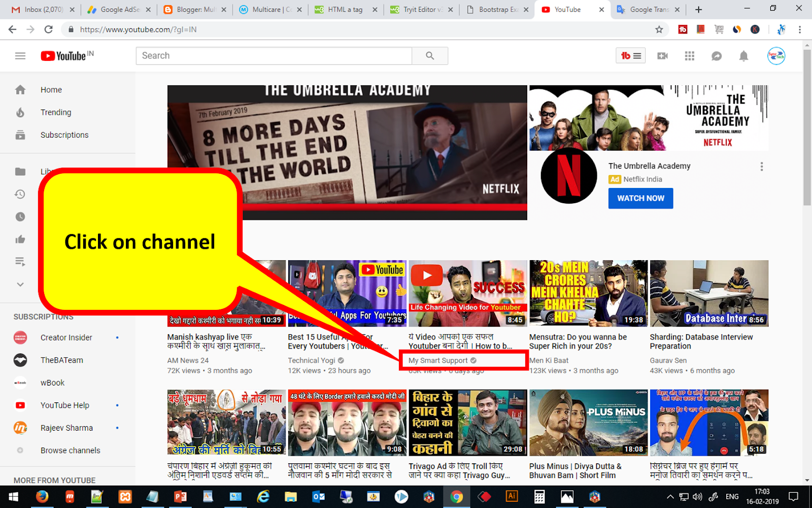Open the Windows action center icon
This screenshot has height=508, width=812.
(x=794, y=497)
